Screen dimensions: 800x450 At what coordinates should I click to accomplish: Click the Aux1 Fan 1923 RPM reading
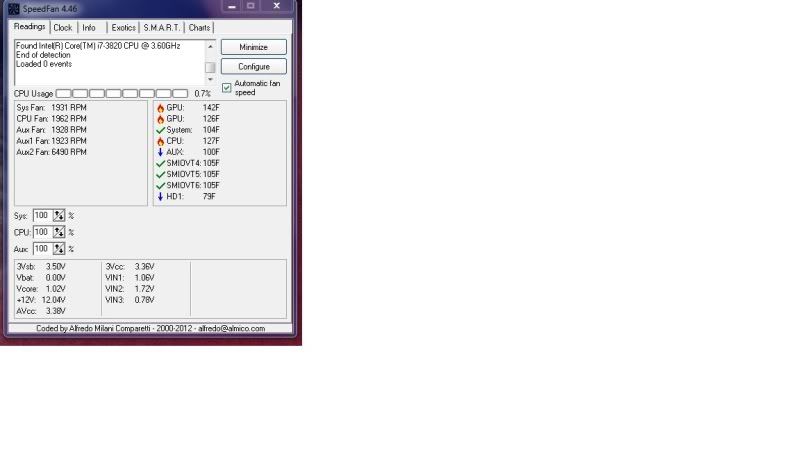pyautogui.click(x=52, y=141)
